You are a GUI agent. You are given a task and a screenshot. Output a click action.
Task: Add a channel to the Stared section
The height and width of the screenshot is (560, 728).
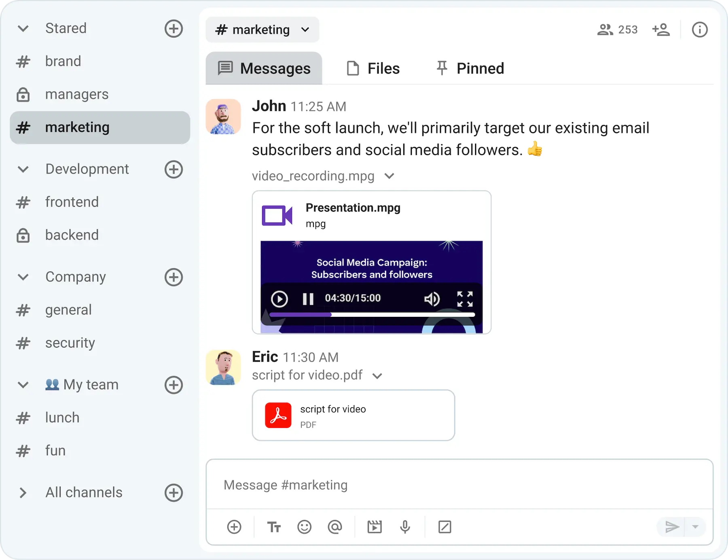click(174, 29)
